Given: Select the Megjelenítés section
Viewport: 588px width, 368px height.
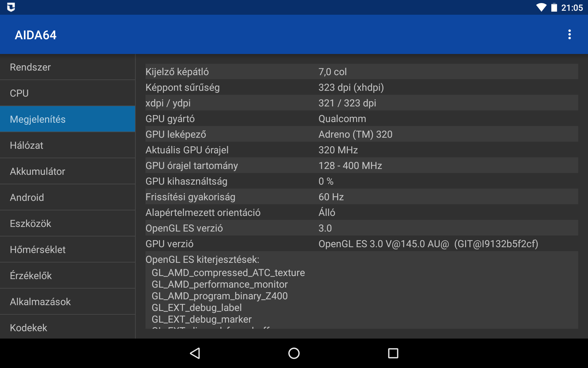Looking at the screenshot, I should click(x=67, y=119).
